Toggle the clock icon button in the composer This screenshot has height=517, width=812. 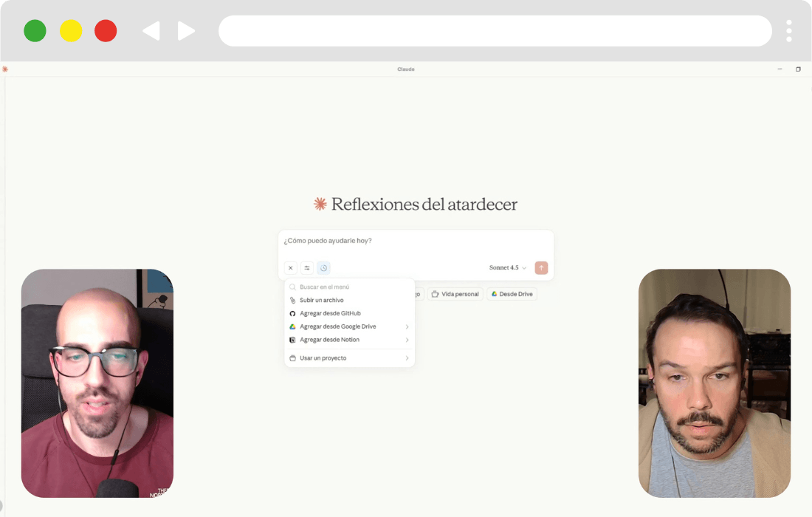tap(323, 268)
